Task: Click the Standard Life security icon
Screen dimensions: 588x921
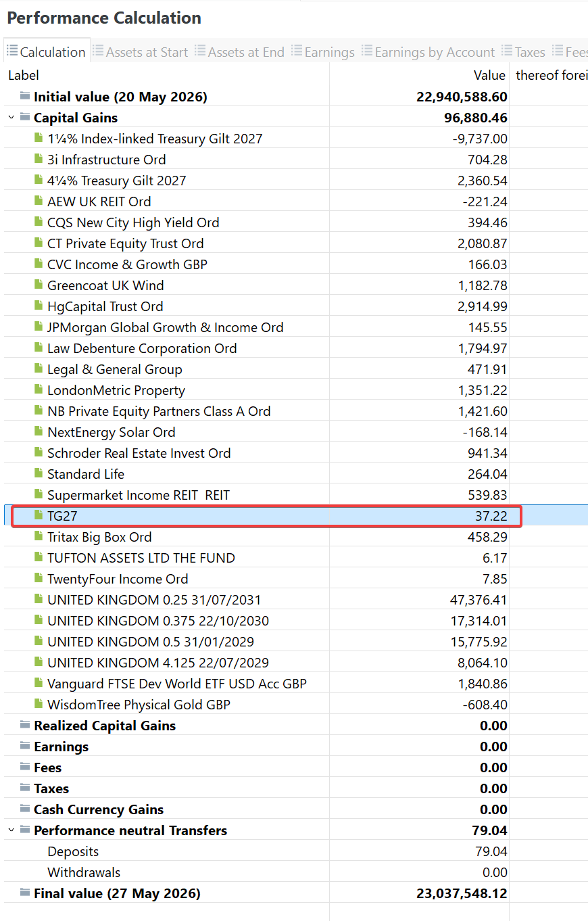Action: [x=39, y=473]
